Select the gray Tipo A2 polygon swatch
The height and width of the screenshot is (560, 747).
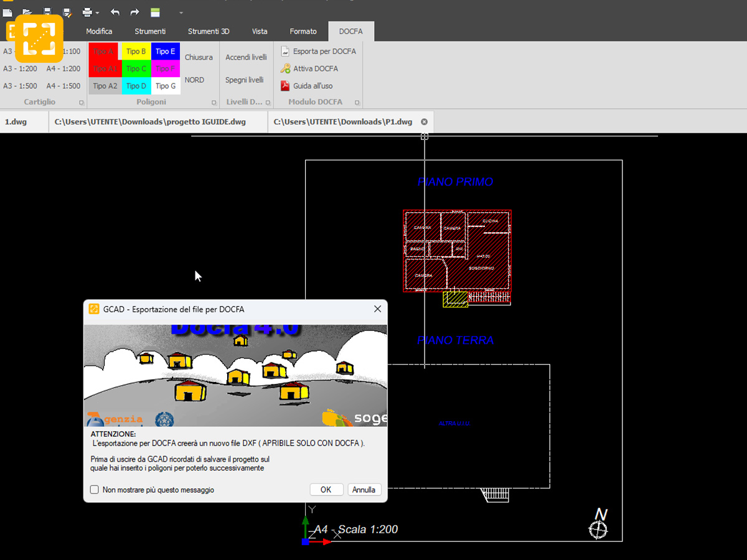pyautogui.click(x=105, y=86)
